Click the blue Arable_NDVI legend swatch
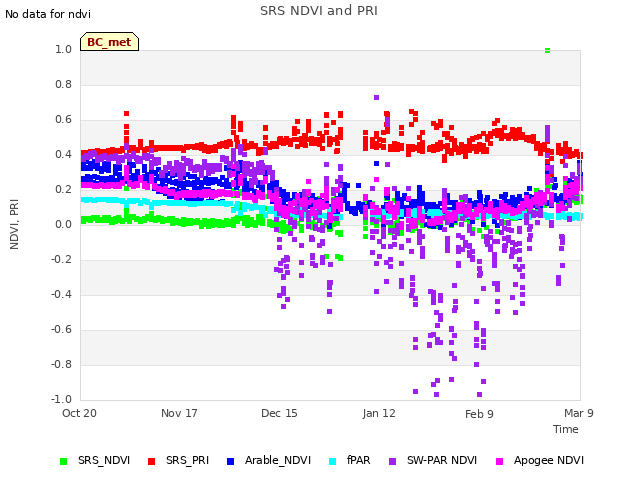The width and height of the screenshot is (640, 480). (230, 461)
